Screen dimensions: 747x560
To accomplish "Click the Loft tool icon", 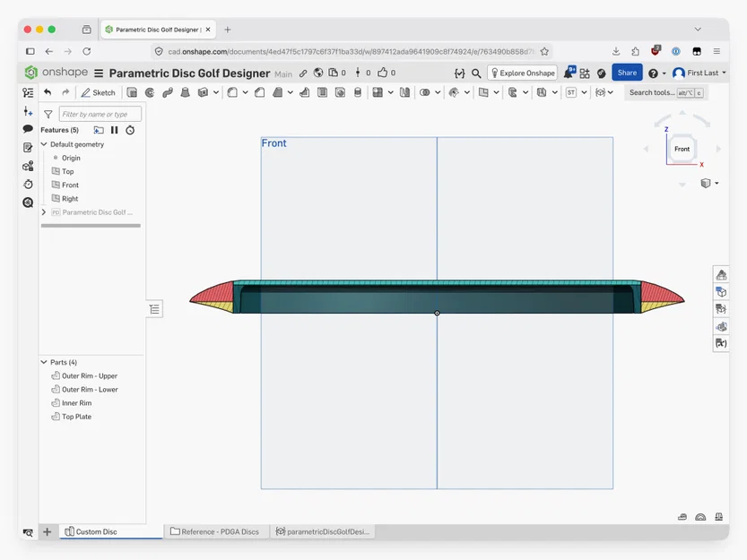I will pyautogui.click(x=186, y=92).
